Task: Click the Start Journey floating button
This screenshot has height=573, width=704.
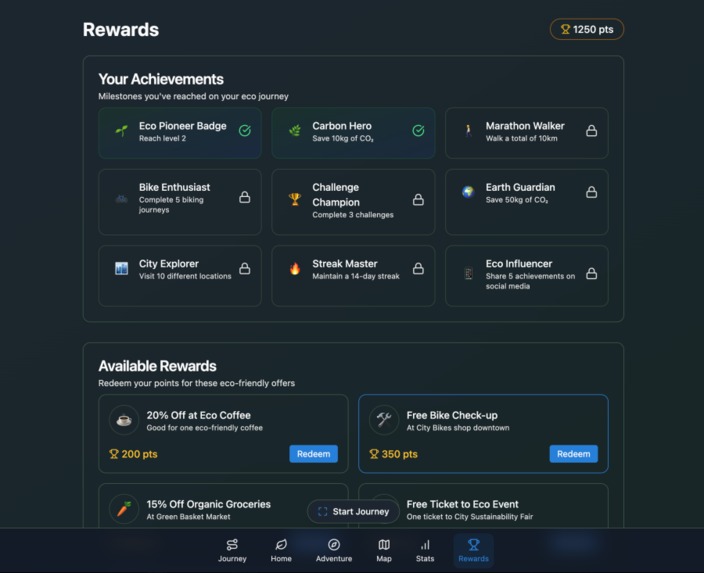Action: coord(353,511)
